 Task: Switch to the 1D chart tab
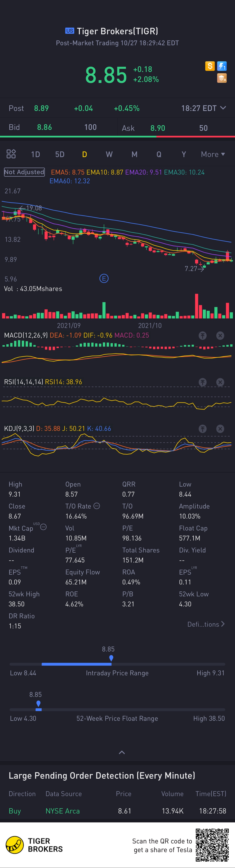tap(35, 154)
